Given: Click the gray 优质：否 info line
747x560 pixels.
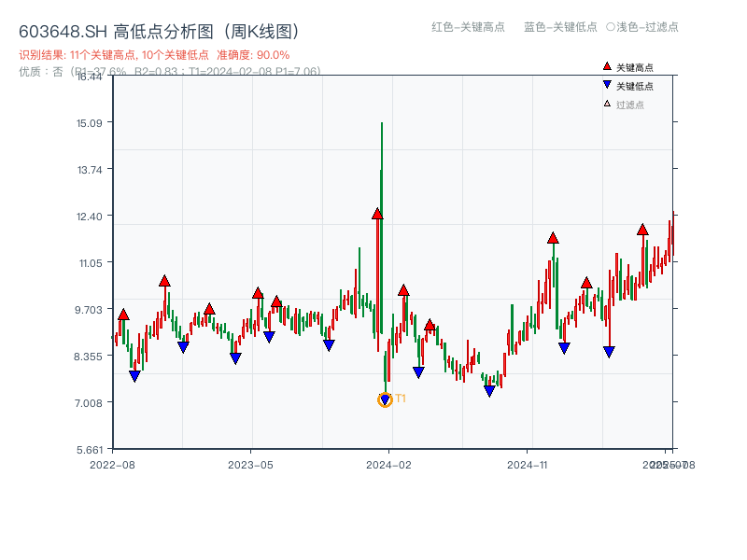Looking at the screenshot, I should pyautogui.click(x=170, y=72).
